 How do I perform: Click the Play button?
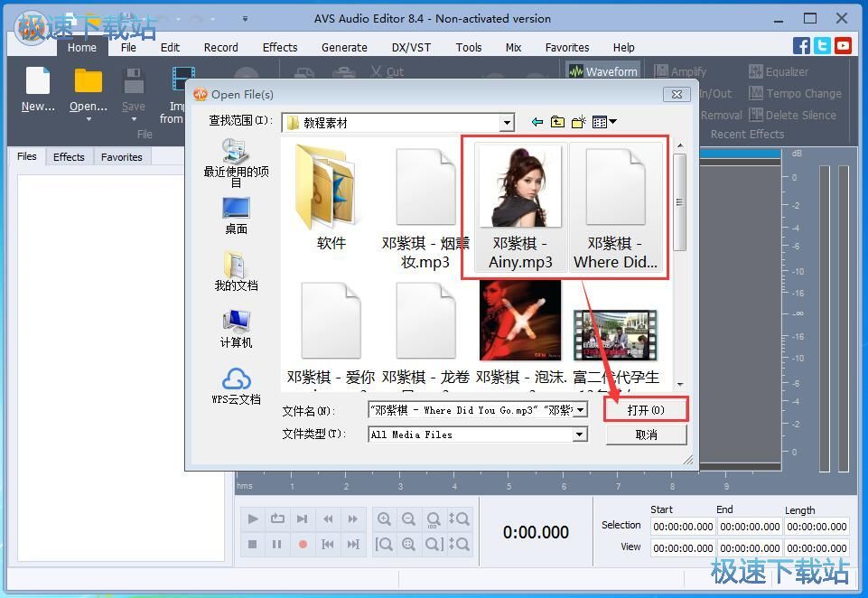click(x=253, y=519)
